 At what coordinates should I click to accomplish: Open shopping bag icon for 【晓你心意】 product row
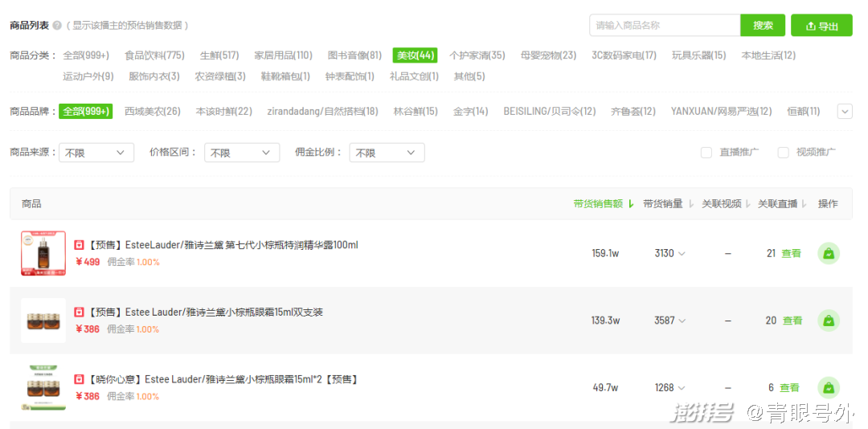[x=829, y=387]
